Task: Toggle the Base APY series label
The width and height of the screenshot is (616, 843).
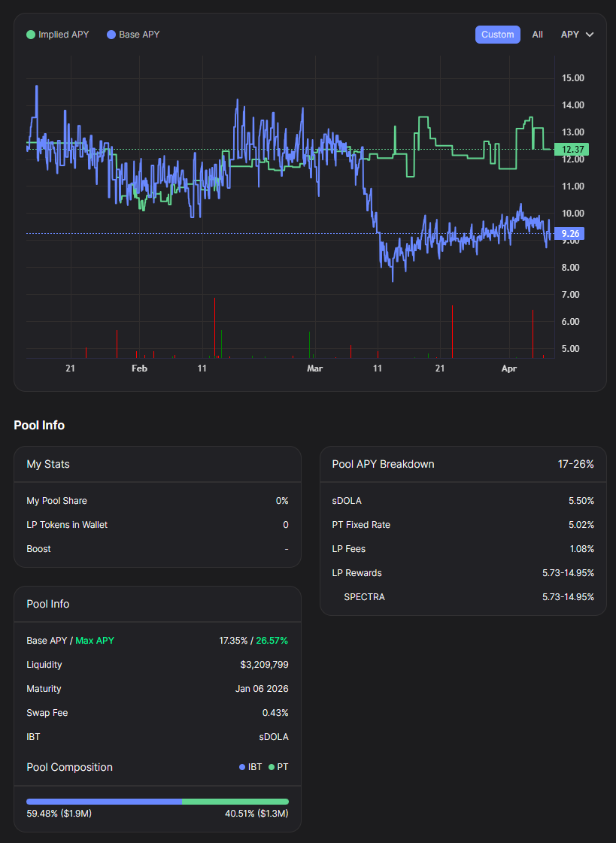Action: tap(139, 35)
